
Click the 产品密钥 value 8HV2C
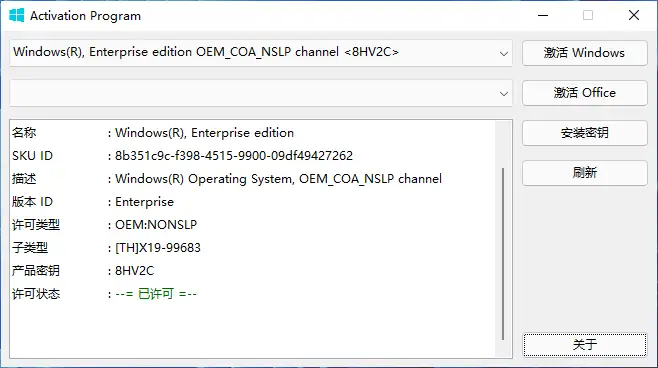[x=134, y=271]
